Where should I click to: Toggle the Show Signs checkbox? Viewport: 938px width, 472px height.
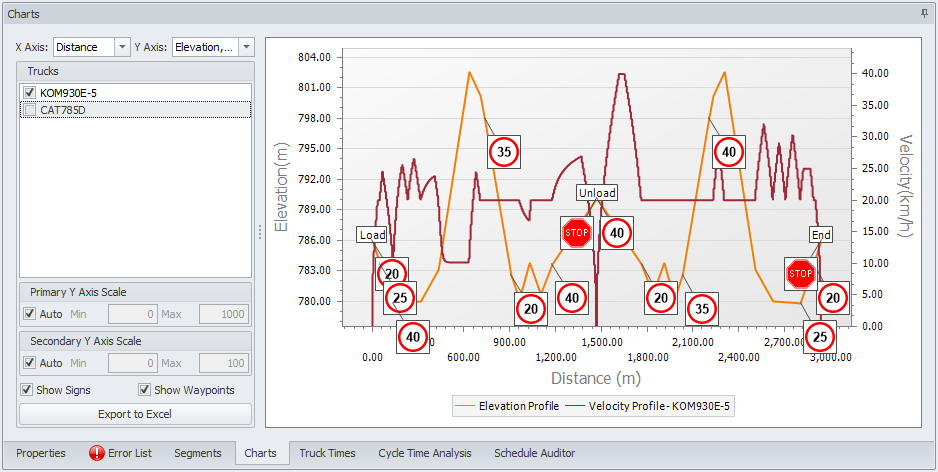pyautogui.click(x=27, y=390)
